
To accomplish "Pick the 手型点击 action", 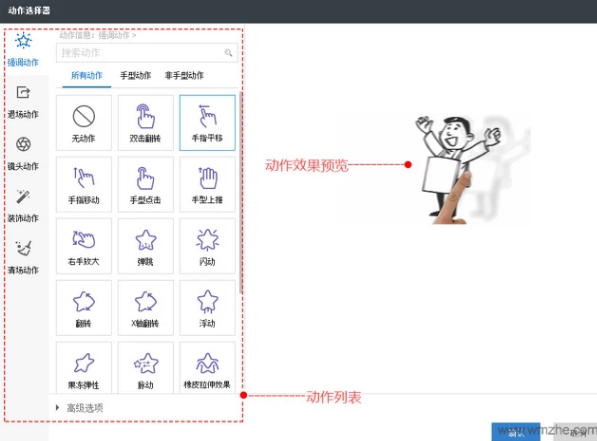I will click(x=145, y=184).
